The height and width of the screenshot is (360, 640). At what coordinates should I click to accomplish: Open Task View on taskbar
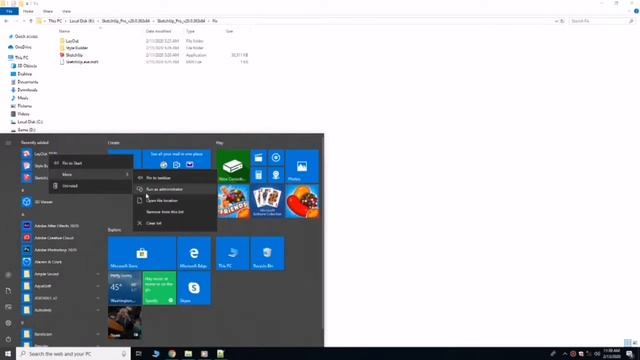[138, 354]
